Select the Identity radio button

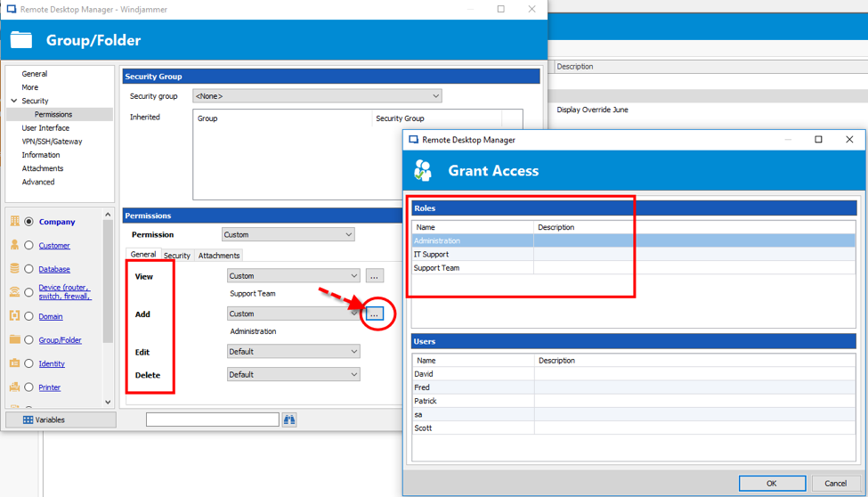28,363
